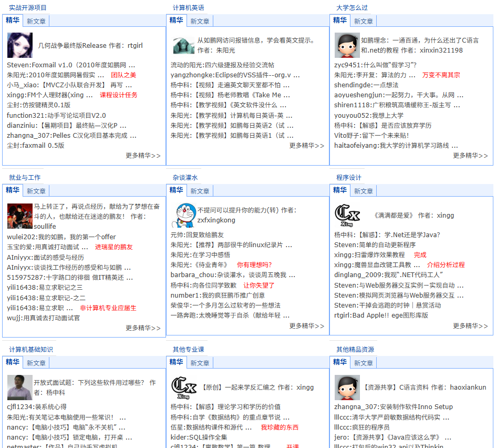Expand 更多精华>> in 实战开源项目 panel
The width and height of the screenshot is (496, 448).
pyautogui.click(x=143, y=156)
